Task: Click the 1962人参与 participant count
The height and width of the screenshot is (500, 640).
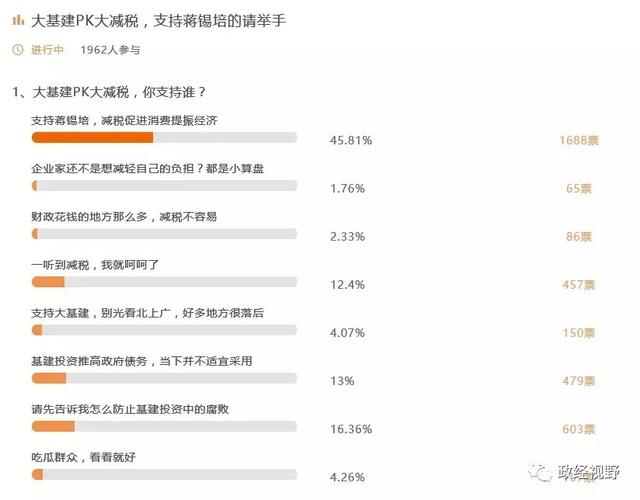Action: [x=110, y=50]
